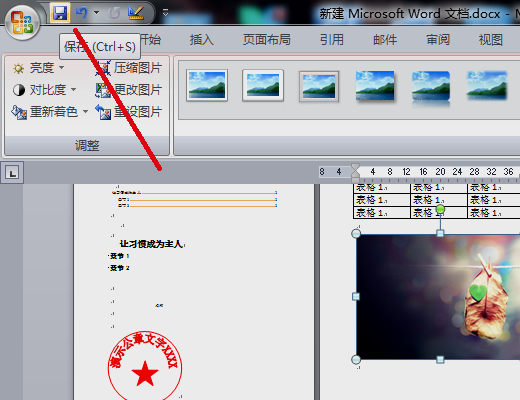Undo the last action
Image resolution: width=520 pixels, height=400 pixels.
coord(82,13)
